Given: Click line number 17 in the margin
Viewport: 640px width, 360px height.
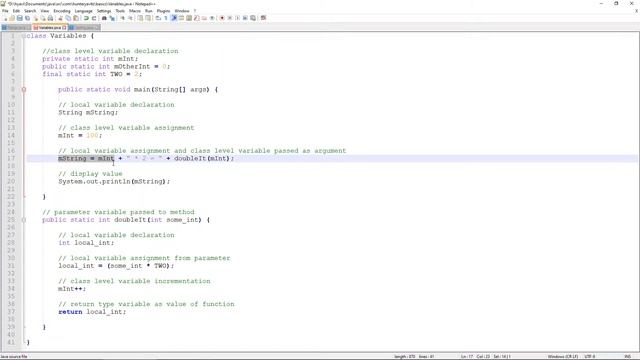Looking at the screenshot, I should [11, 158].
